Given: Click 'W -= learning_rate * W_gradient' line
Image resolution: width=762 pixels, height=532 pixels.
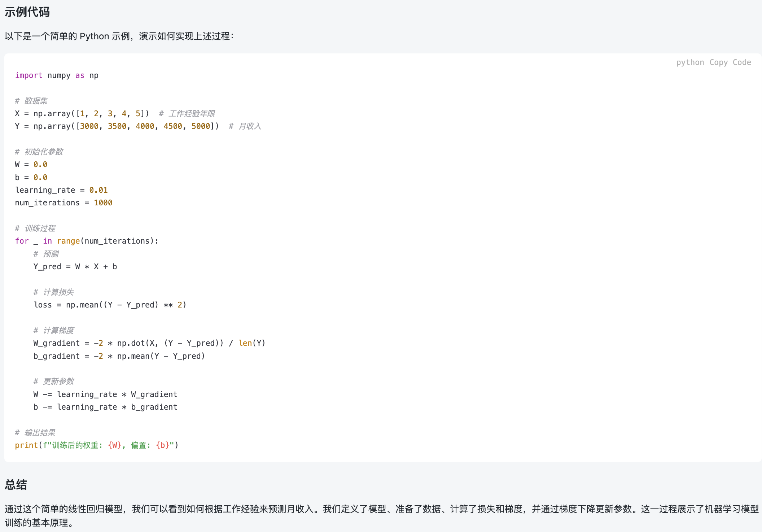Looking at the screenshot, I should 105,394.
